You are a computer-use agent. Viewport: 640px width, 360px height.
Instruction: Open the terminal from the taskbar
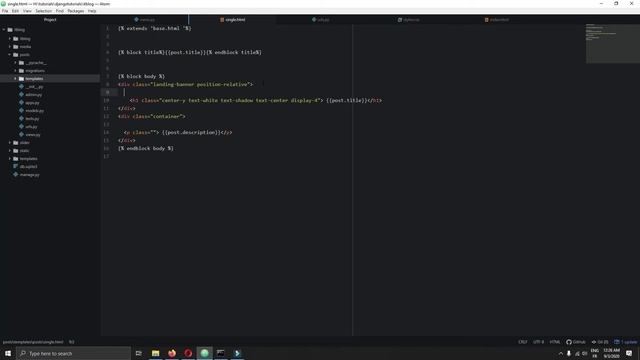tap(221, 353)
